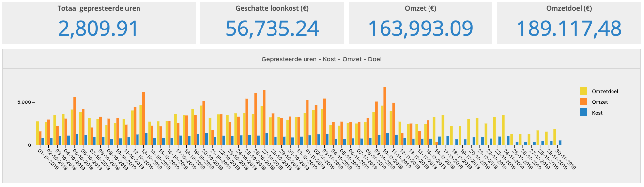This screenshot has height=187, width=644.
Task: Click the orange Omzet bar for 13-10-2019
Action: (144, 118)
